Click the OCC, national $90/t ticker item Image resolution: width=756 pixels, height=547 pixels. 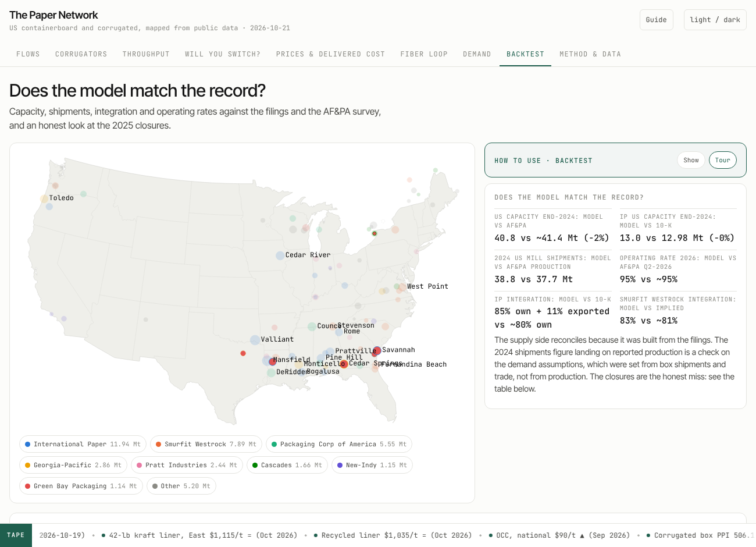tap(559, 535)
